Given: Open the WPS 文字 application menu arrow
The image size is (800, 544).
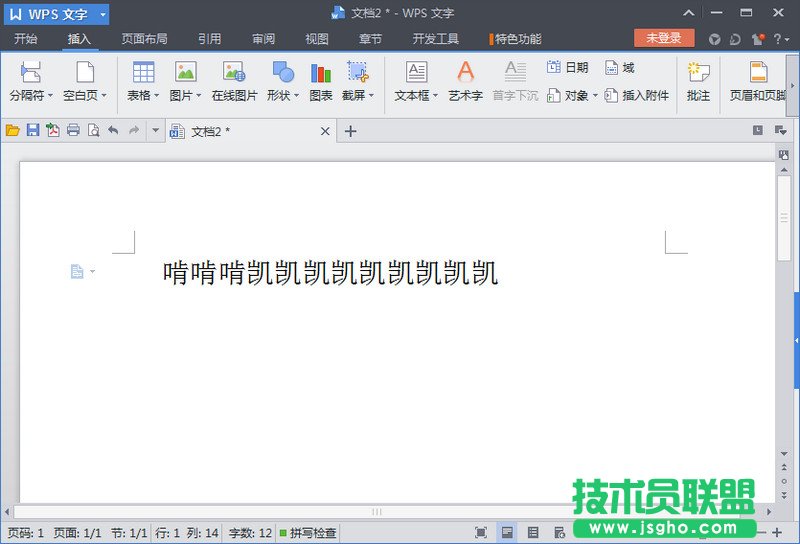Looking at the screenshot, I should [103, 14].
